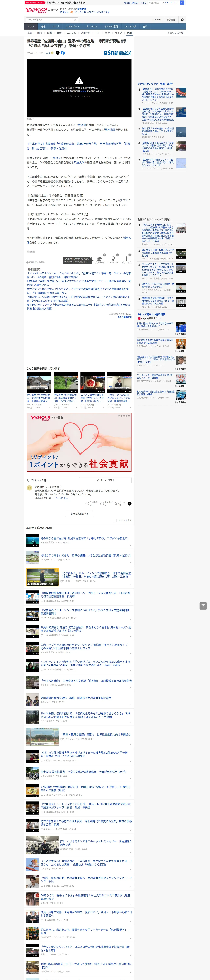Tick the コメント非表示 checkbox

(115, 520)
